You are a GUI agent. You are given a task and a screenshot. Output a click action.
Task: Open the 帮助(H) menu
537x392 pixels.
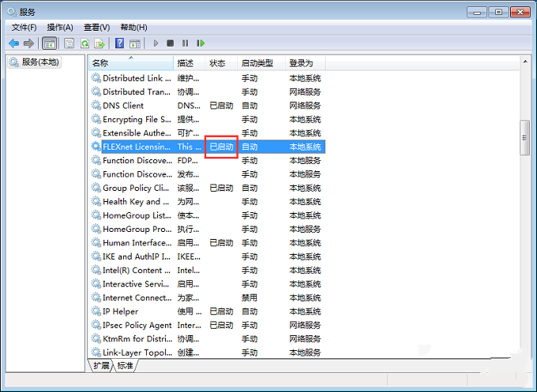click(134, 28)
